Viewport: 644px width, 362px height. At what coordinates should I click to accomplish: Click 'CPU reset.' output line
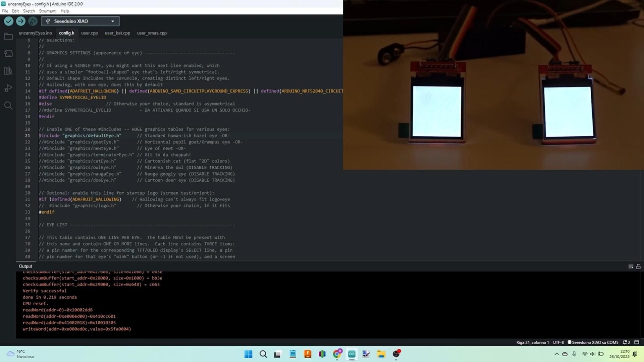pos(36,304)
